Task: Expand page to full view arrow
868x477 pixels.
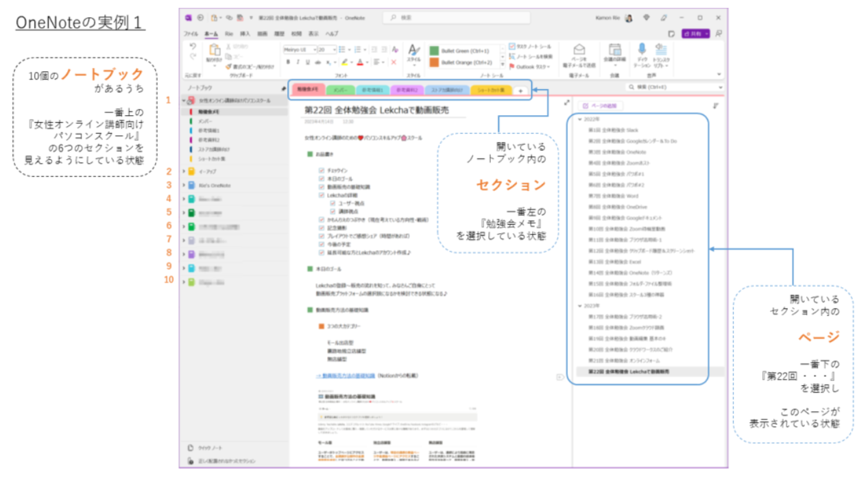Action: click(566, 103)
